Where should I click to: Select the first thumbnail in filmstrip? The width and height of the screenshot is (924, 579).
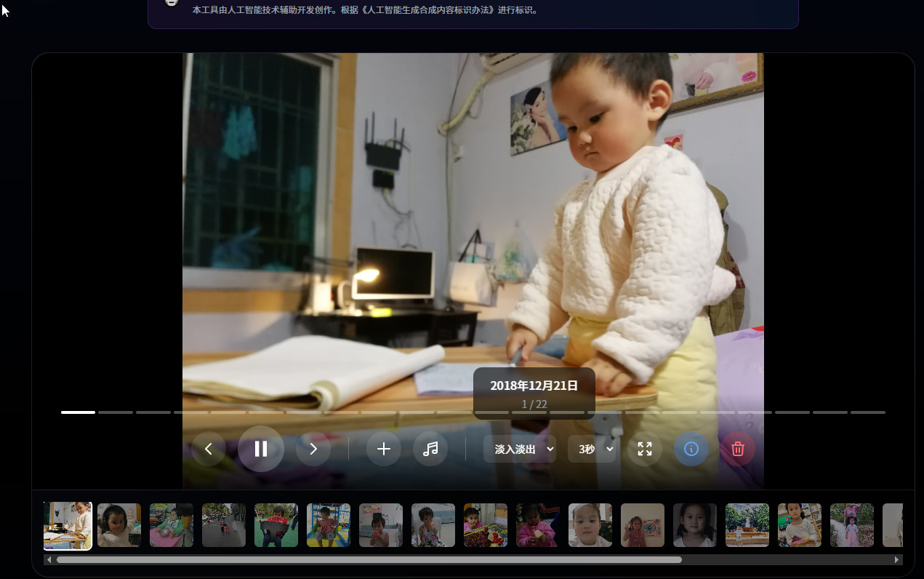pos(68,525)
